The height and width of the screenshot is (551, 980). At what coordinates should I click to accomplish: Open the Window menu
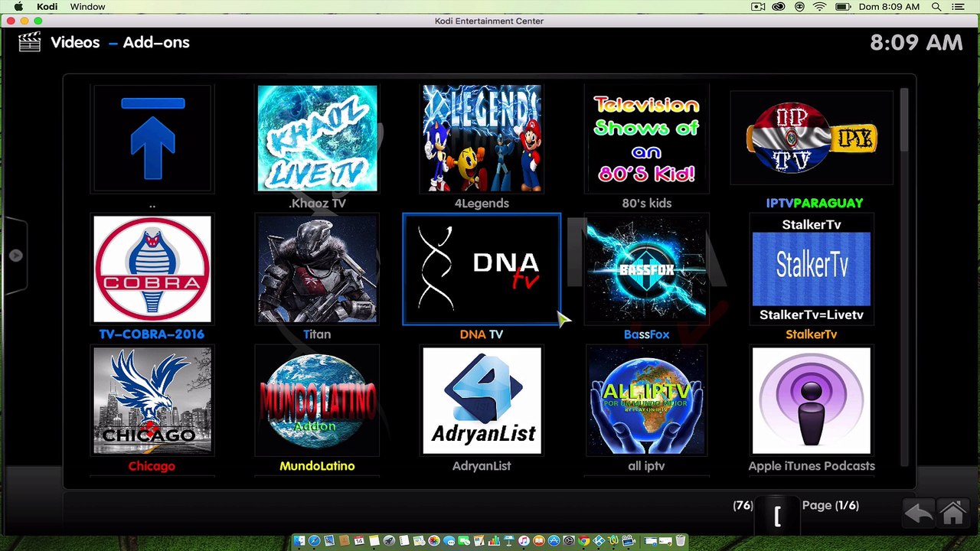click(x=88, y=7)
